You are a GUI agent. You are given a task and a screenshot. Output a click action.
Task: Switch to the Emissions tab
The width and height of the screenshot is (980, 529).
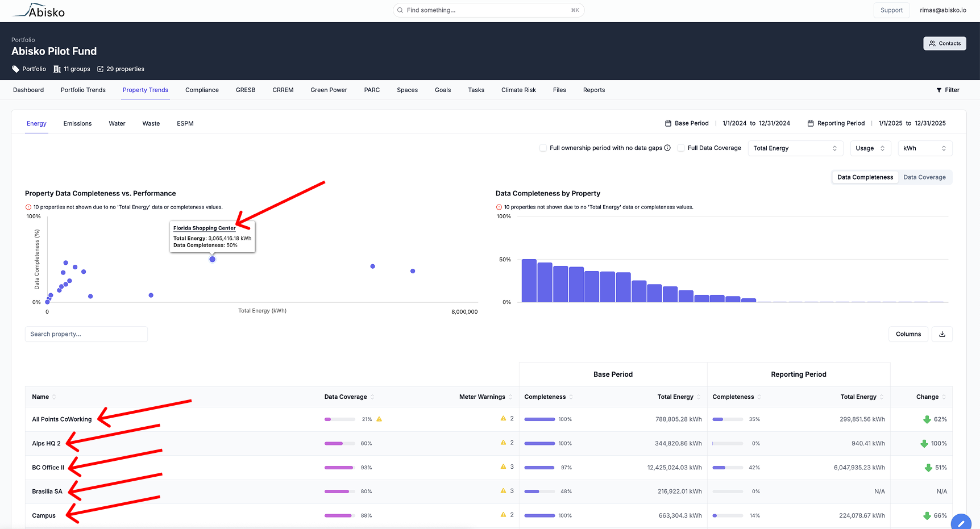(77, 123)
